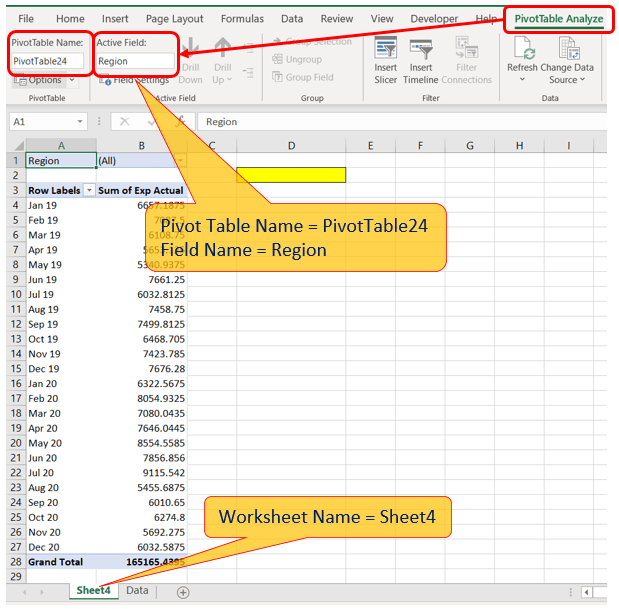The height and width of the screenshot is (609, 619).
Task: Open Filter Connections
Action: pyautogui.click(x=466, y=50)
